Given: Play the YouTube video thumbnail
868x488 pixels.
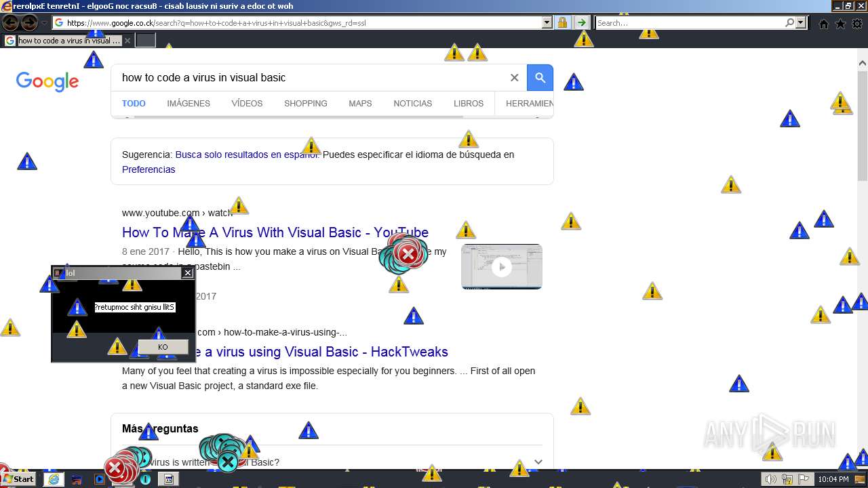Looking at the screenshot, I should point(502,266).
